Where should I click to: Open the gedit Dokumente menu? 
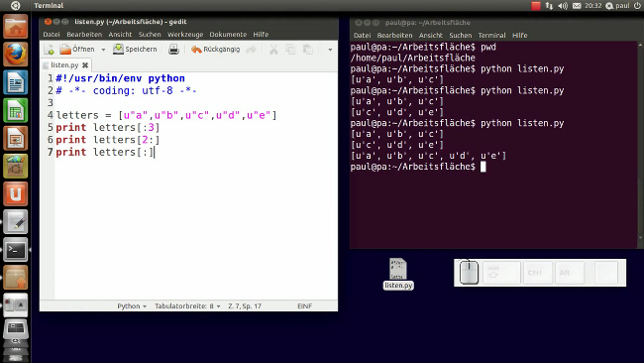[x=228, y=35]
